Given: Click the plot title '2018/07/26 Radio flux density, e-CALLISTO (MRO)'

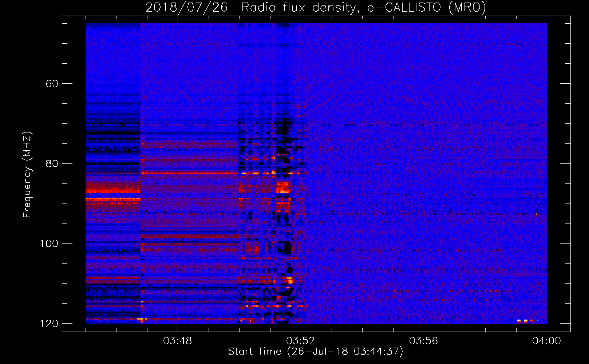Looking at the screenshot, I should pos(316,7).
